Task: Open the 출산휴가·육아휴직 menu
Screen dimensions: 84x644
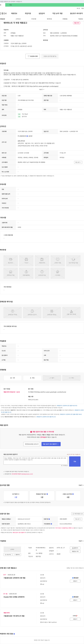Action: [x=76, y=14]
